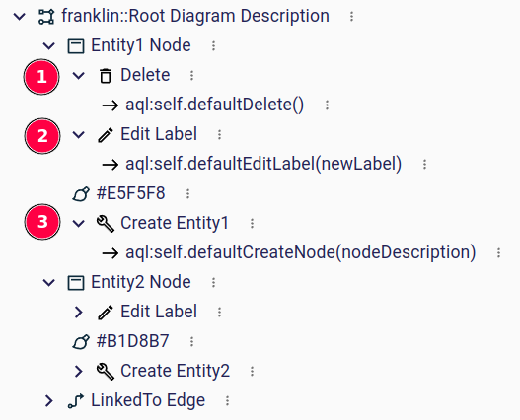Viewport: 520px width, 420px height.
Task: Click the paint brush icon beside #B1D8B7
Action: point(81,342)
